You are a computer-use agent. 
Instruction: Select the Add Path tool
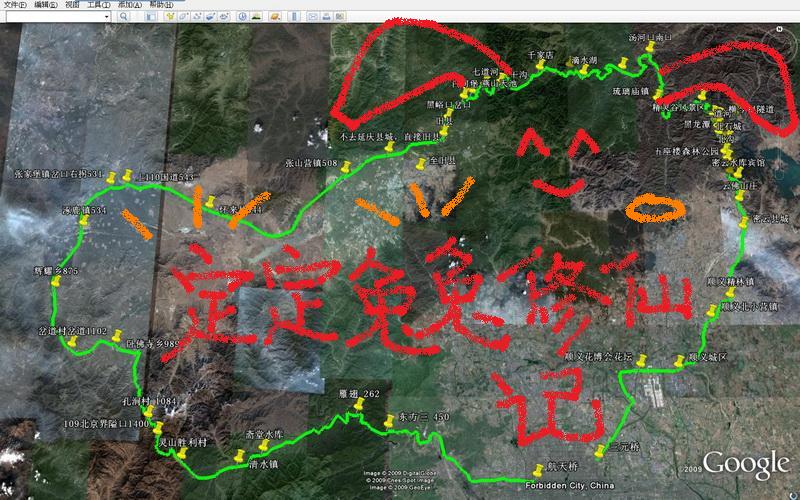pyautogui.click(x=197, y=16)
